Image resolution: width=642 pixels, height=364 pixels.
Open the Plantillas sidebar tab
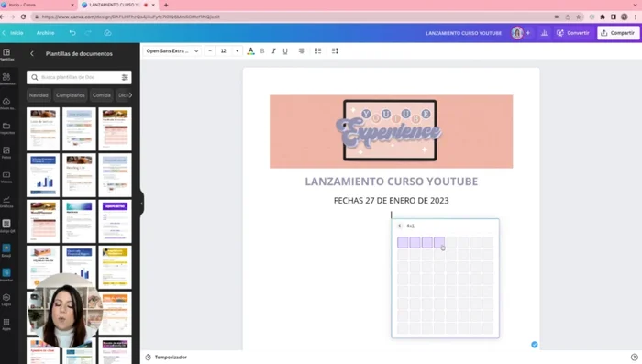(6, 54)
